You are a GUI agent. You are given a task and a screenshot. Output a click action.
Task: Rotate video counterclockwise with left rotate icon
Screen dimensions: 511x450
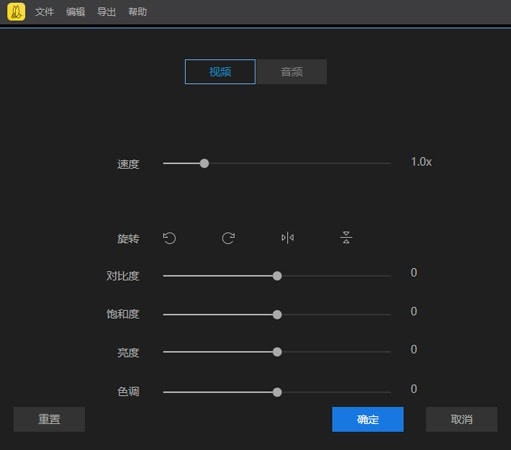[169, 238]
